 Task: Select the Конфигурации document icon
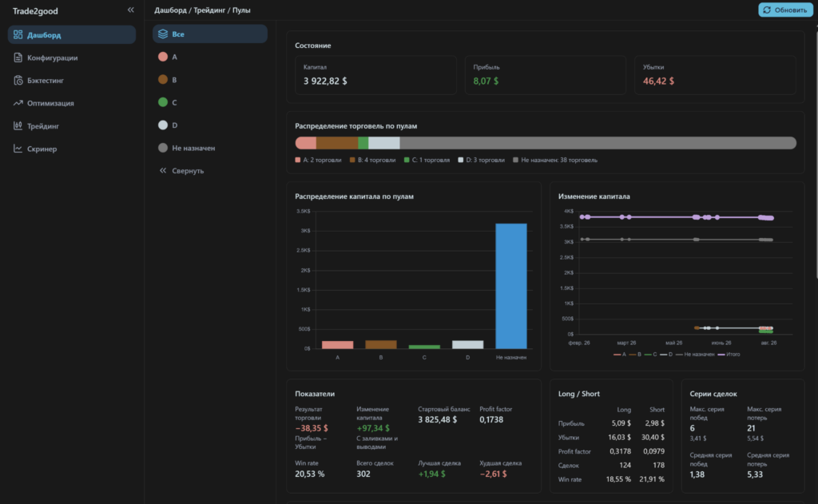(x=18, y=58)
